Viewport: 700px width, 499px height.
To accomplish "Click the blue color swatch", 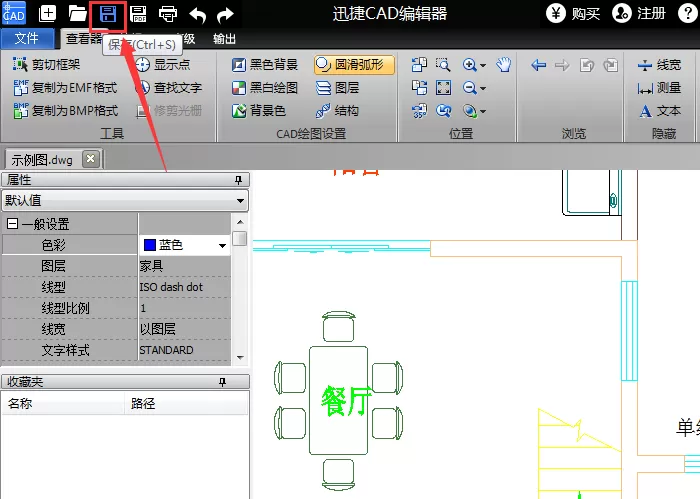I will (150, 245).
